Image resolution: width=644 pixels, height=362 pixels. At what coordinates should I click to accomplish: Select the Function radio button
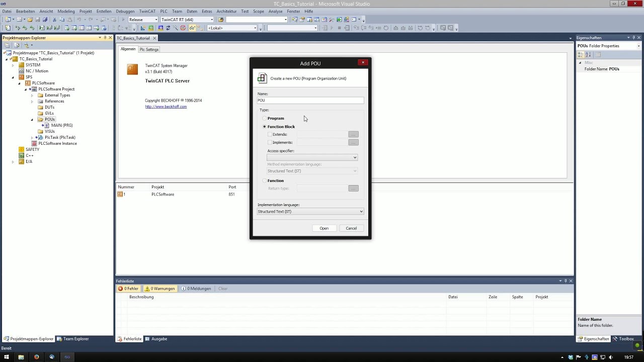coord(265,180)
